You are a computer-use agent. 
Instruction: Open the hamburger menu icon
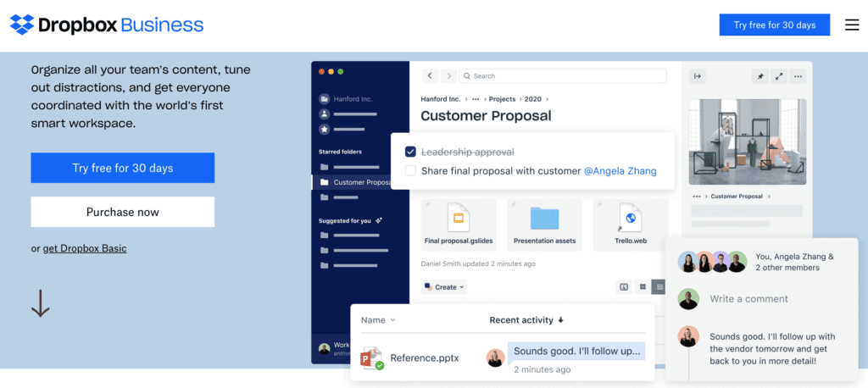[x=852, y=25]
